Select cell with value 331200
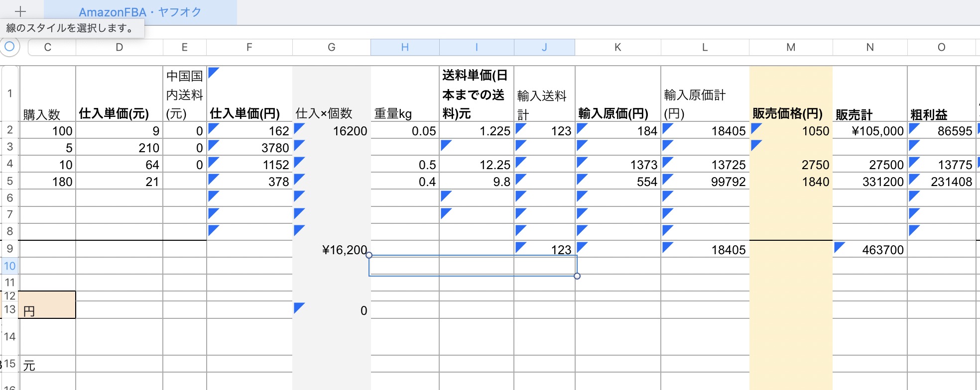980x390 pixels. pyautogui.click(x=870, y=181)
